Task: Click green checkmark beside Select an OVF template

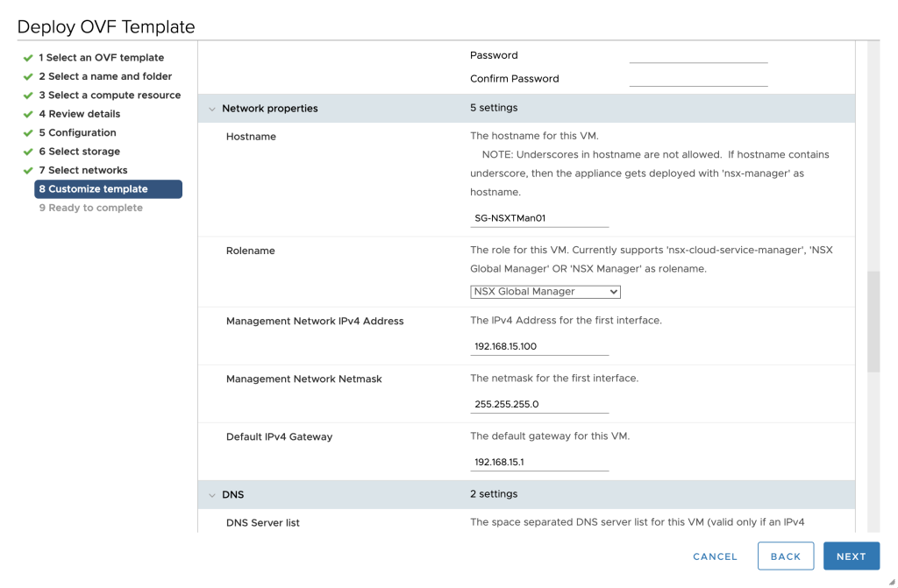Action: (x=28, y=58)
